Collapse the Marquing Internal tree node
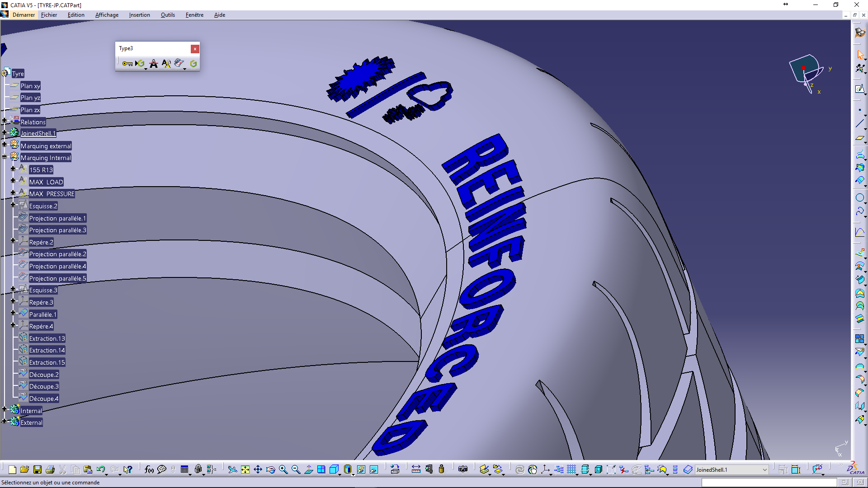The width and height of the screenshot is (868, 488). 5,157
